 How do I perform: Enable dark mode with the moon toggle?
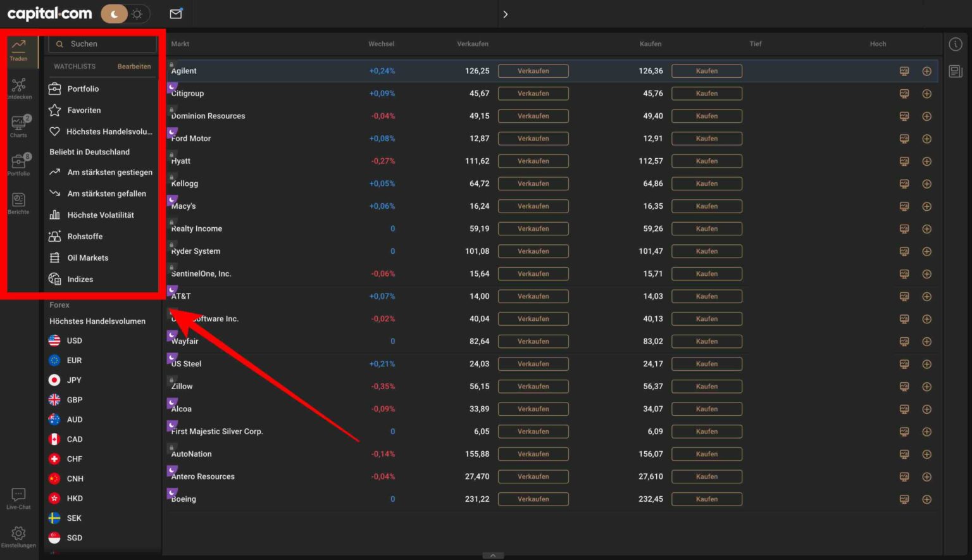pyautogui.click(x=114, y=13)
